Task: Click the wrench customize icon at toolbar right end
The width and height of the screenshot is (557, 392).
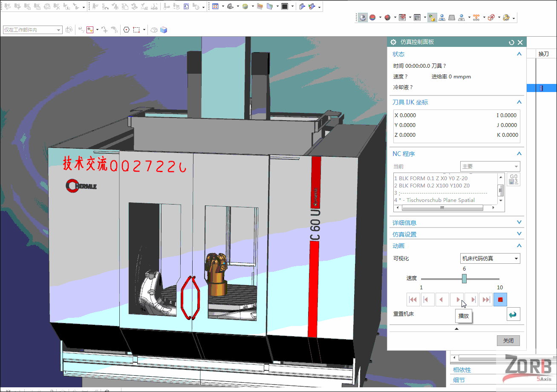Action: (506, 17)
